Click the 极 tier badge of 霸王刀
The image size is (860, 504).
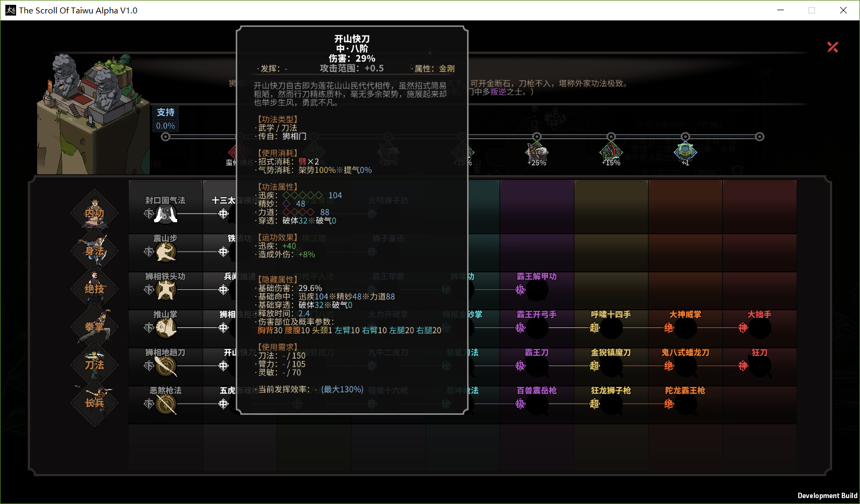tap(520, 366)
